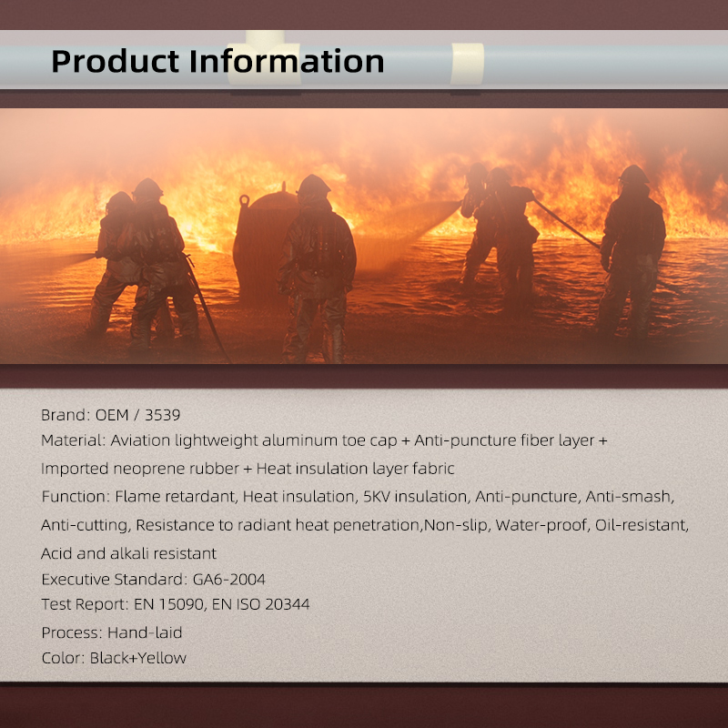Screen dimensions: 728x728
Task: Select the line 'Process: Hand-laid'
Action: [x=111, y=632]
